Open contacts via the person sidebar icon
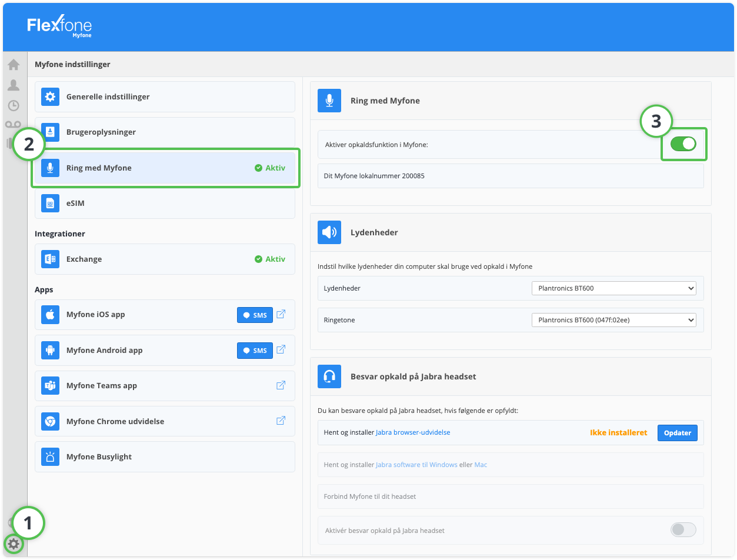This screenshot has width=737, height=560. pyautogui.click(x=13, y=85)
